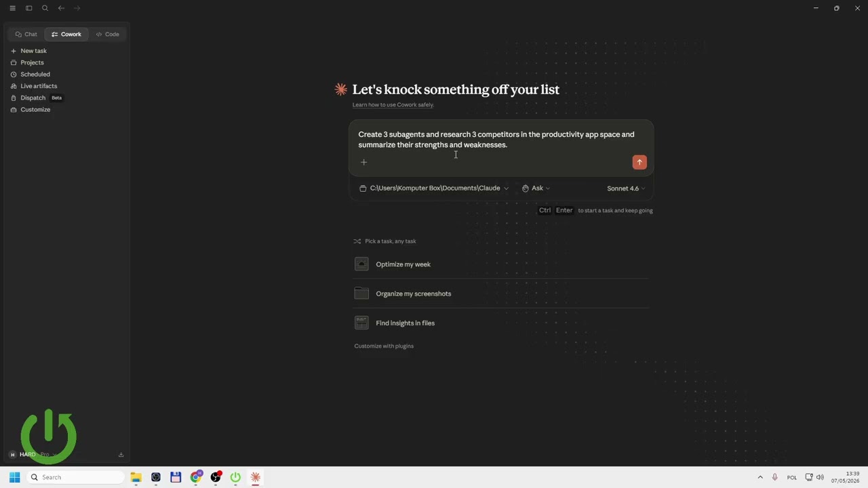Click into the task prompt text field
Image resolution: width=868 pixels, height=488 pixels.
[x=500, y=140]
